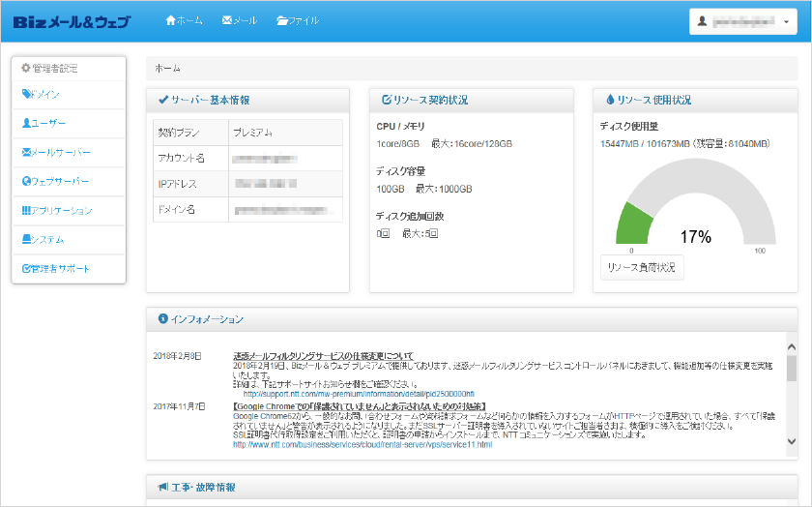Click the droplet icon of リソース使用状況
Image resolution: width=812 pixels, height=507 pixels.
tap(610, 100)
